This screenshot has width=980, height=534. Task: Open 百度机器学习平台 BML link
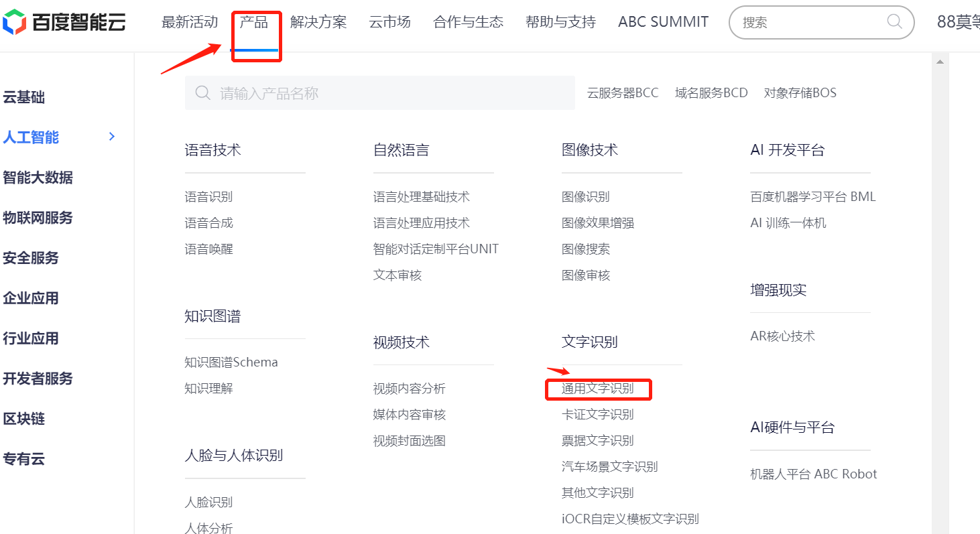(x=813, y=196)
